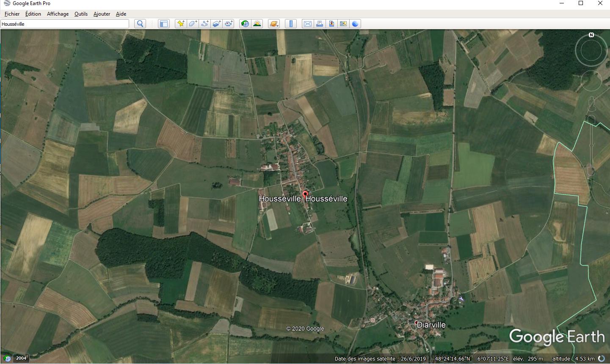Show historical imagery clock tool
Screen dimensions: 610x364
pyautogui.click(x=245, y=24)
